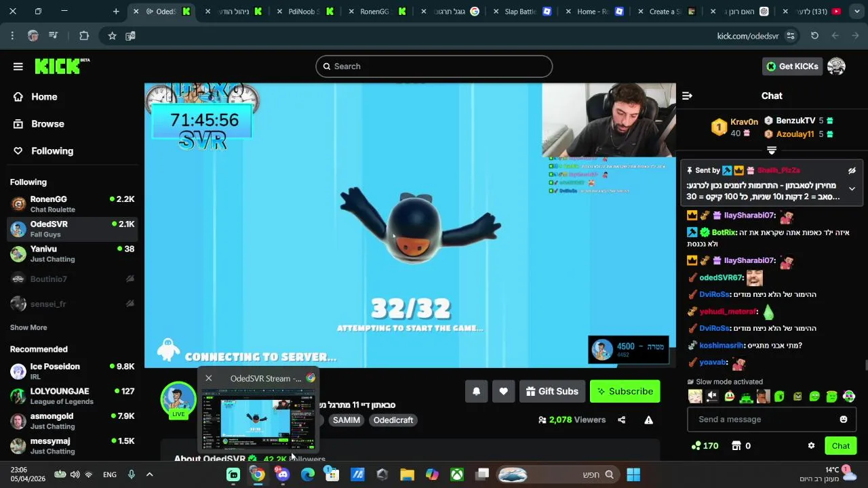Click Get KICKs button
The image size is (868, 488).
(x=792, y=66)
